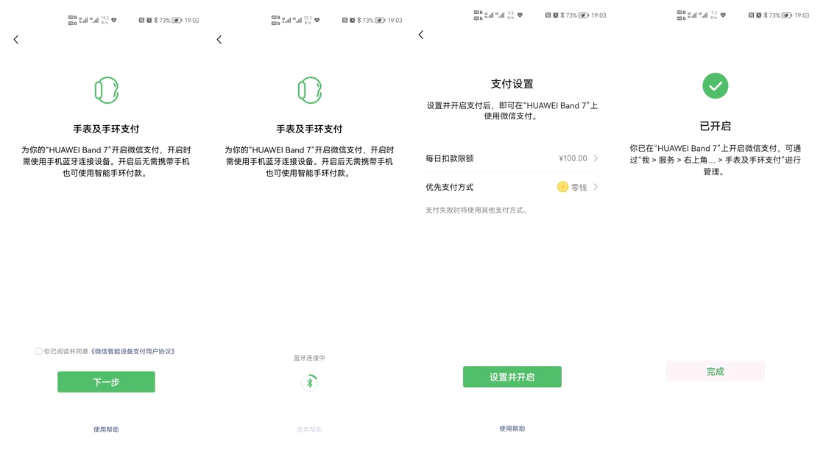Screen dimensions: 824x466
Task: Tap the spinning Bluetooth connecting icon
Action: coord(310,382)
